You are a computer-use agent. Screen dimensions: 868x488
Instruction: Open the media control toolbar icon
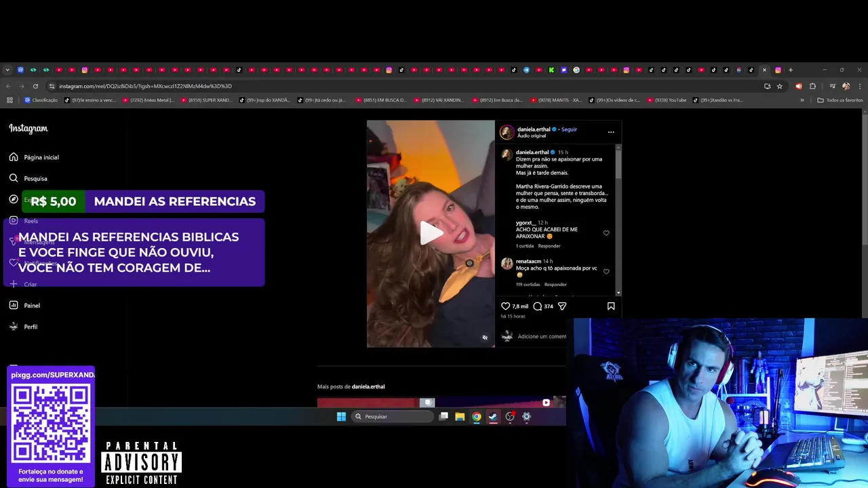point(832,86)
